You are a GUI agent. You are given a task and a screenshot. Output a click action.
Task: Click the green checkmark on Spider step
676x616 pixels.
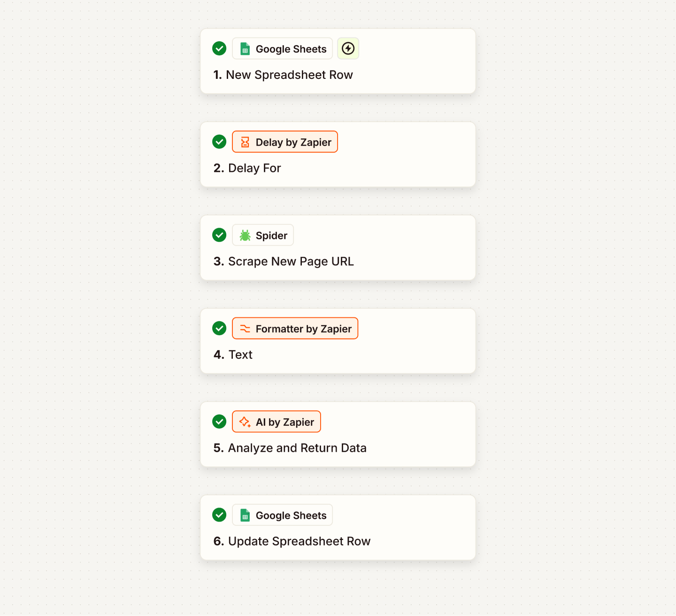(219, 235)
